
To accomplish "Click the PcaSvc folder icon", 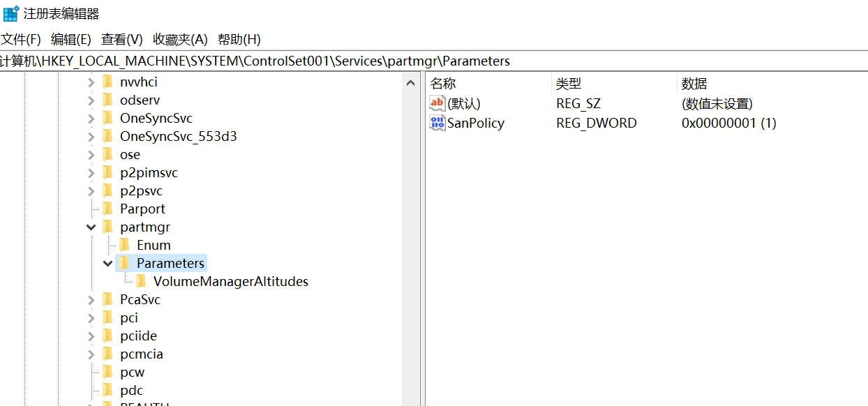I will click(x=107, y=299).
